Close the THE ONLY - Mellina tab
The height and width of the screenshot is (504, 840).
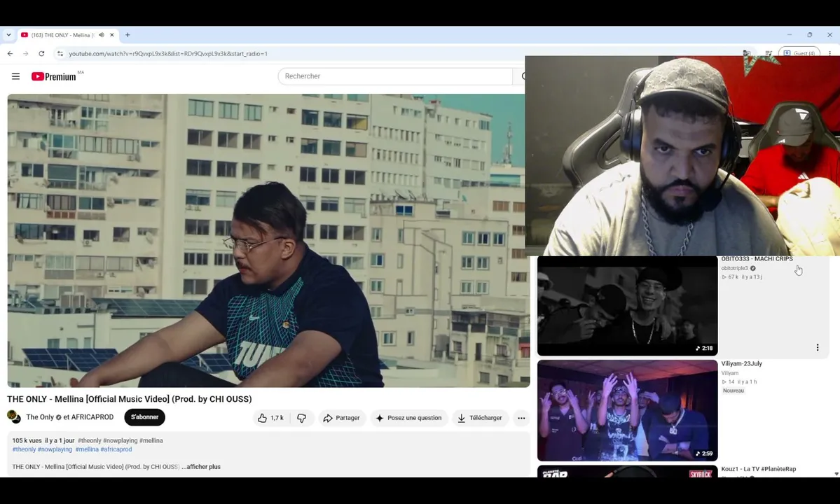[112, 35]
